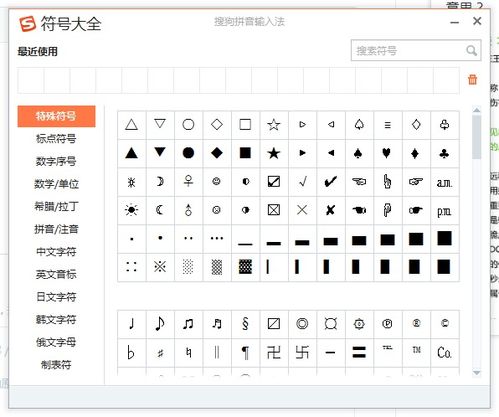The height and width of the screenshot is (417, 499).
Task: Insert the section sign § symbol
Action: pyautogui.click(x=245, y=324)
